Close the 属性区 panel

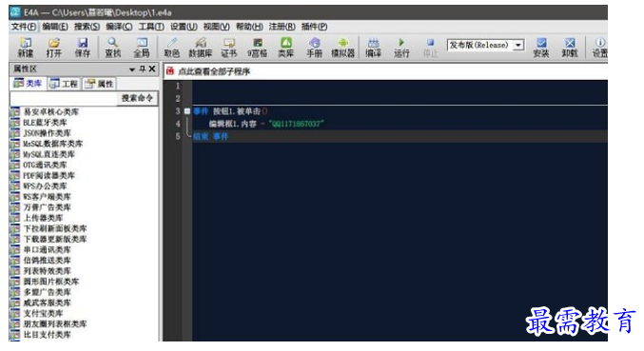[x=152, y=69]
